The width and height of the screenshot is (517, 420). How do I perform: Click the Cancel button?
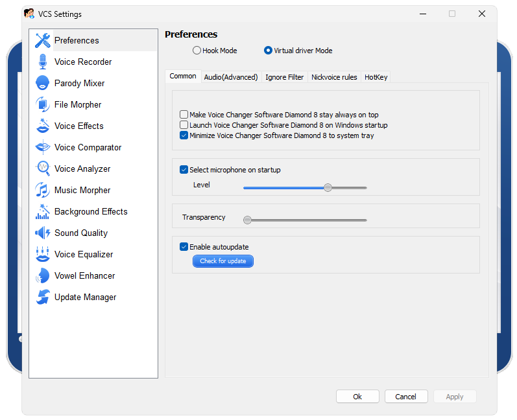(x=405, y=397)
